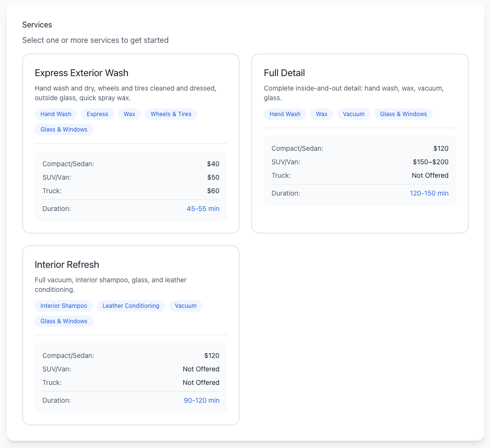The image size is (491, 448).
Task: Click the 45-55 min duration value
Action: [x=203, y=209]
